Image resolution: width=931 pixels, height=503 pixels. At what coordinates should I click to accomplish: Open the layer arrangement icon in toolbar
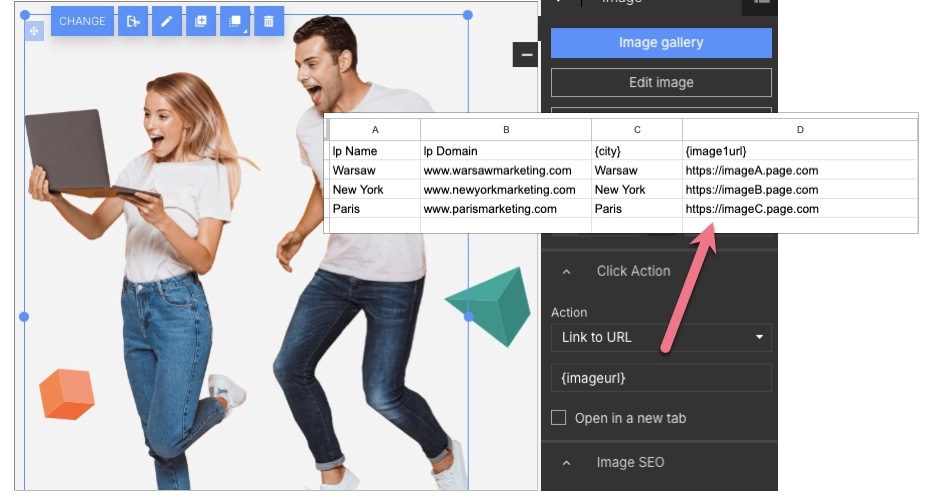click(235, 21)
